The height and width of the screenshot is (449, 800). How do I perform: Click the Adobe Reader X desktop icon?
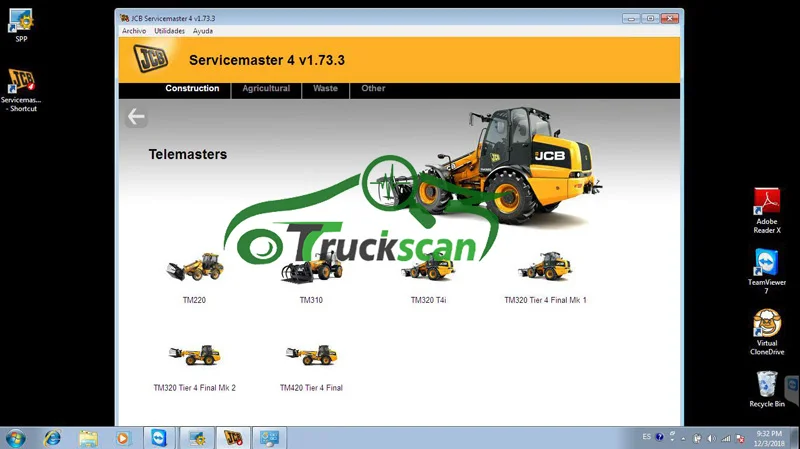(767, 211)
